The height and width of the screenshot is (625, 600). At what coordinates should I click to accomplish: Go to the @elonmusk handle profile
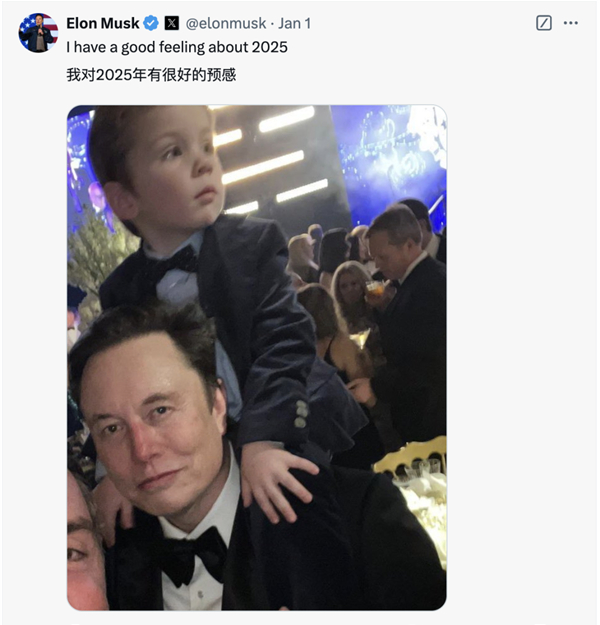tap(225, 23)
